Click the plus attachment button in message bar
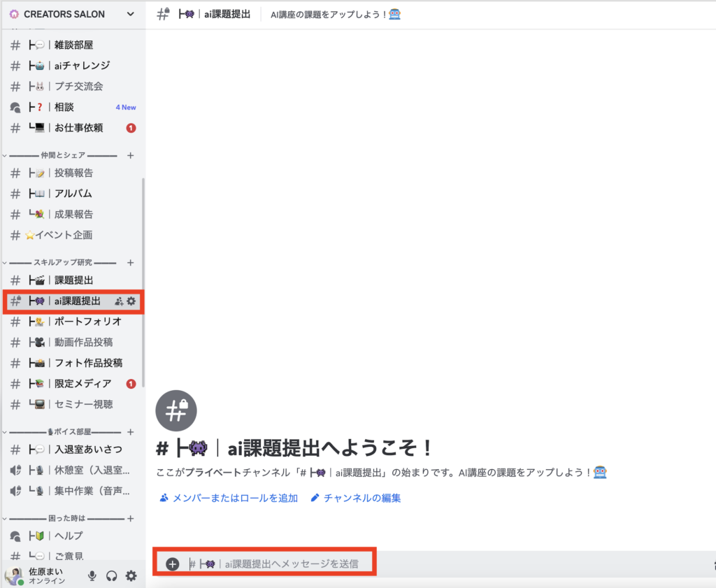This screenshot has height=588, width=716. (172, 564)
